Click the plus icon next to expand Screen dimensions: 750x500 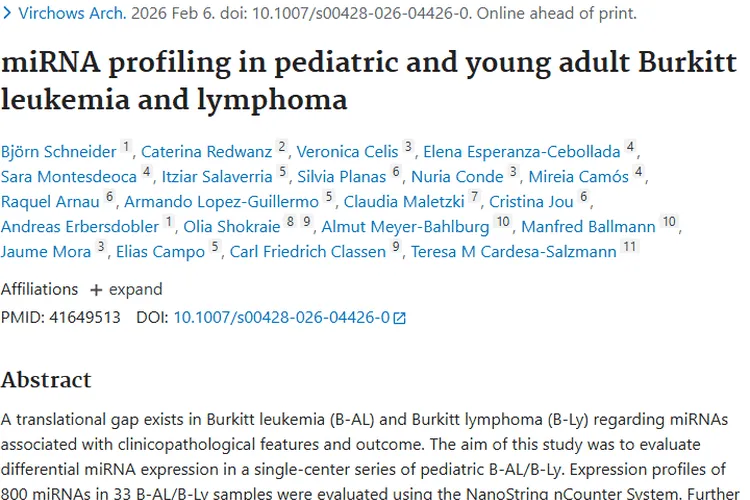(x=96, y=290)
